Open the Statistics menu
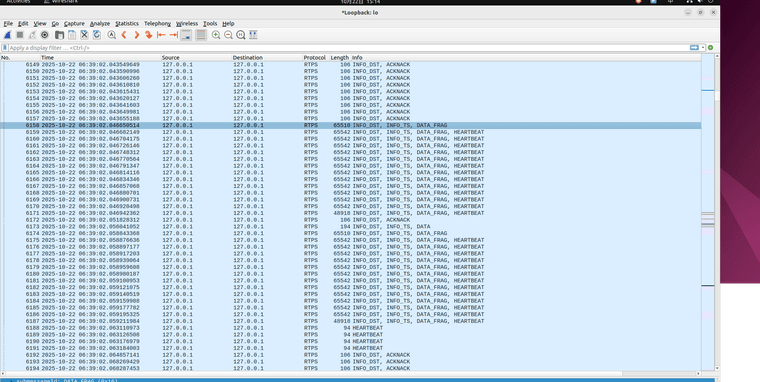This screenshot has height=382, width=760. pyautogui.click(x=127, y=23)
